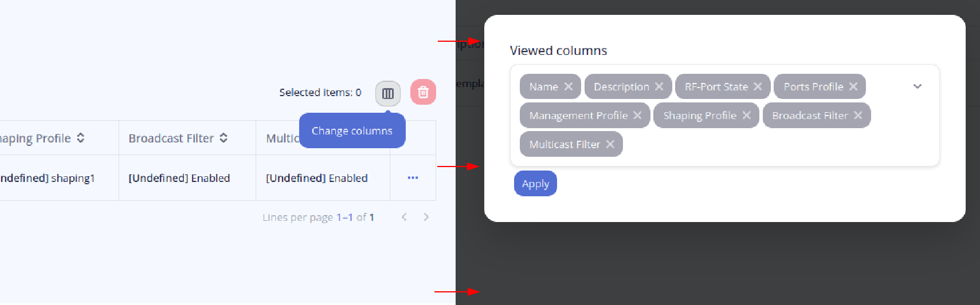Image resolution: width=980 pixels, height=305 pixels.
Task: Click the Change columns icon button
Action: click(388, 93)
